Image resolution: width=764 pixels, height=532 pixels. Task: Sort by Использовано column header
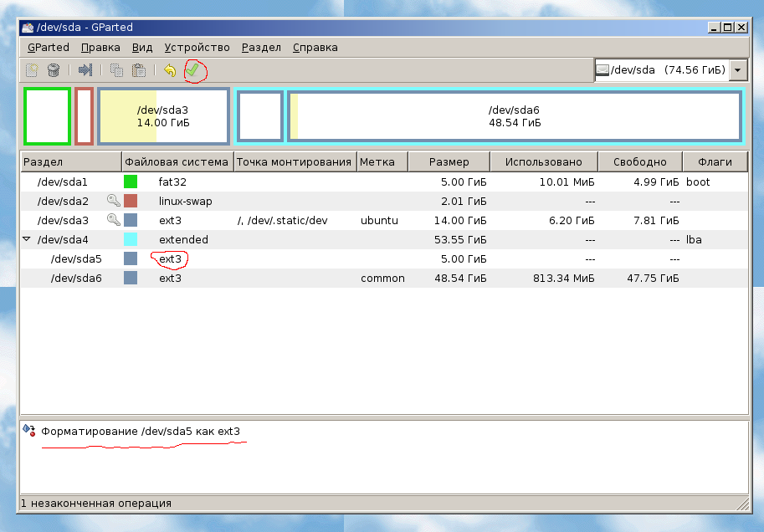click(x=544, y=161)
